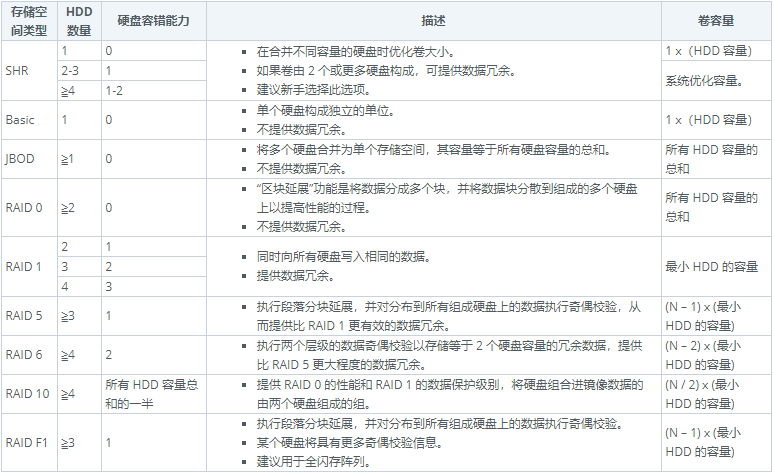
Task: Click the 卷容量 column header
Action: point(717,21)
